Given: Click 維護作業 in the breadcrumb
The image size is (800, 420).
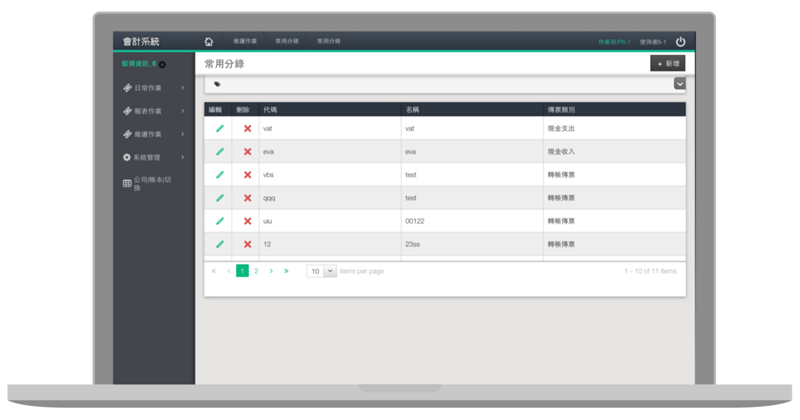Looking at the screenshot, I should pyautogui.click(x=245, y=41).
